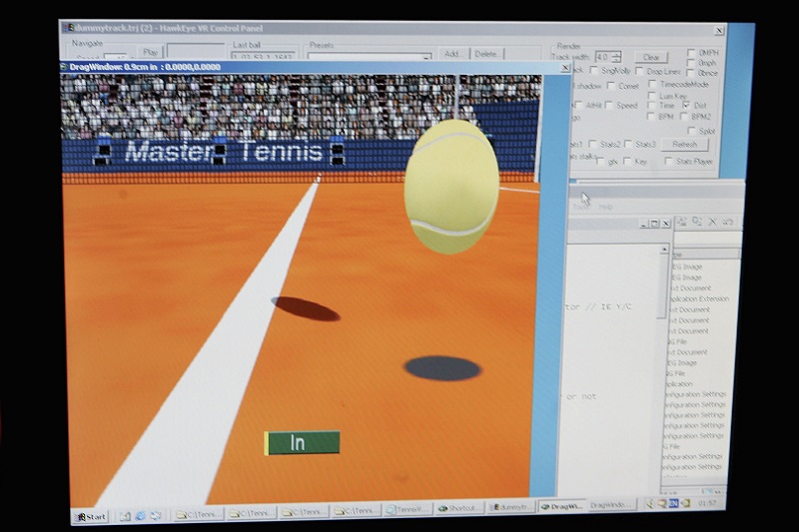Click the Clear button in Render
Screen dimensions: 799x532
click(x=651, y=57)
